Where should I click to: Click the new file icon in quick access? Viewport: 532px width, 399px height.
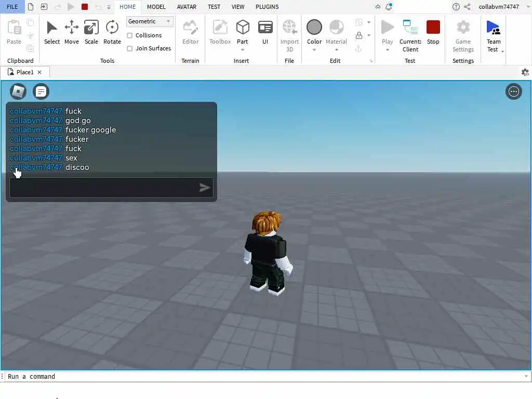31,7
